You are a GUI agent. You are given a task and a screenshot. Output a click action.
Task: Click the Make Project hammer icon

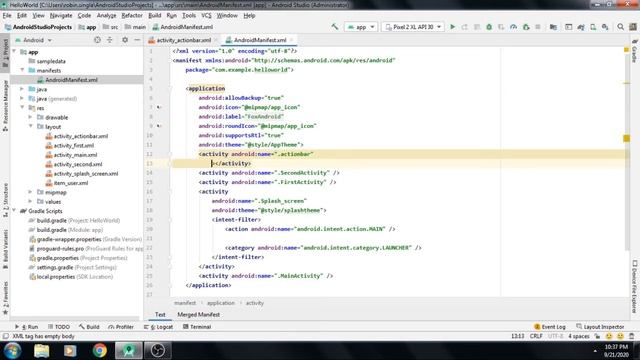pyautogui.click(x=335, y=27)
